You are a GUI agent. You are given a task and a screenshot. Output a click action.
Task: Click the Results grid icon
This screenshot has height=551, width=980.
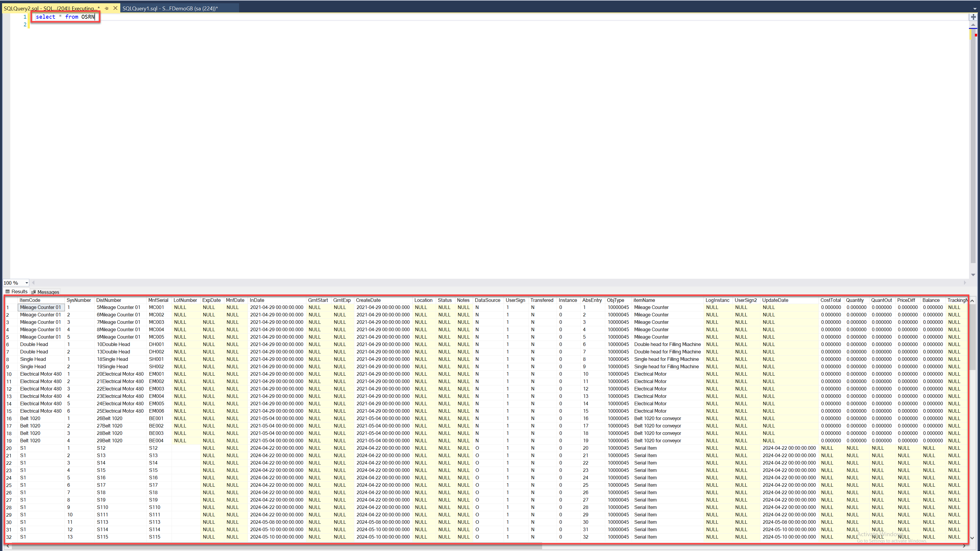click(8, 291)
